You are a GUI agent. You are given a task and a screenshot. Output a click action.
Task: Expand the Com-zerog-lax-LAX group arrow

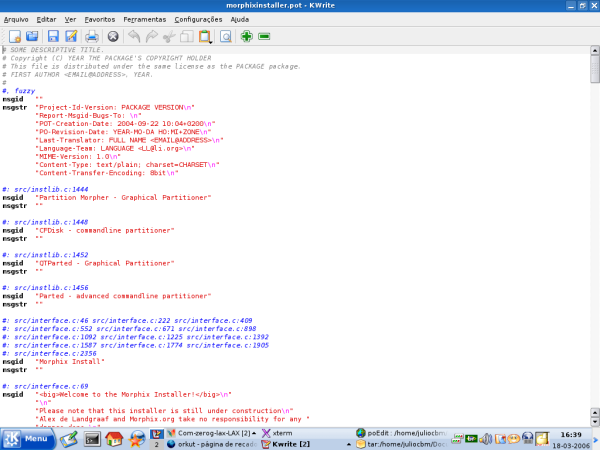click(254, 433)
